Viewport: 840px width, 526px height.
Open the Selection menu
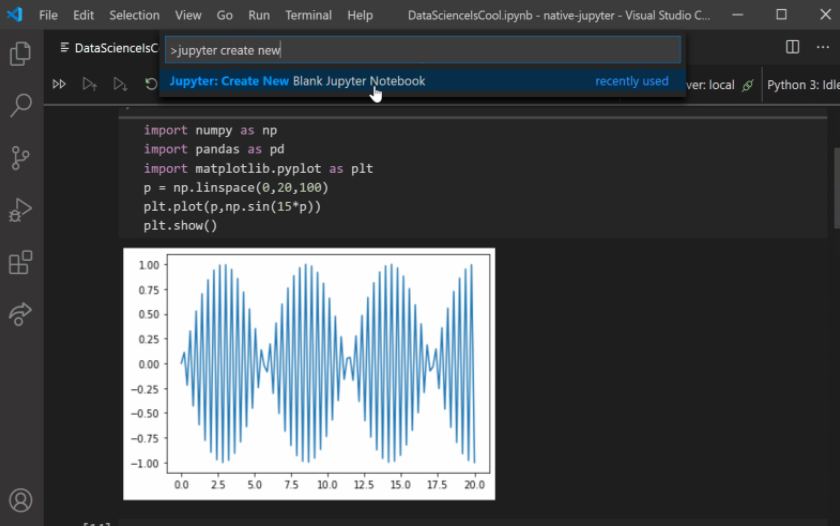(134, 15)
